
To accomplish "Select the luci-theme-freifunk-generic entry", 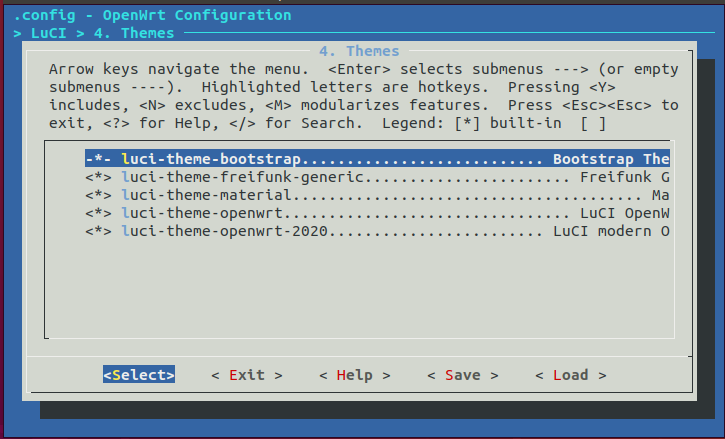I will click(x=377, y=177).
